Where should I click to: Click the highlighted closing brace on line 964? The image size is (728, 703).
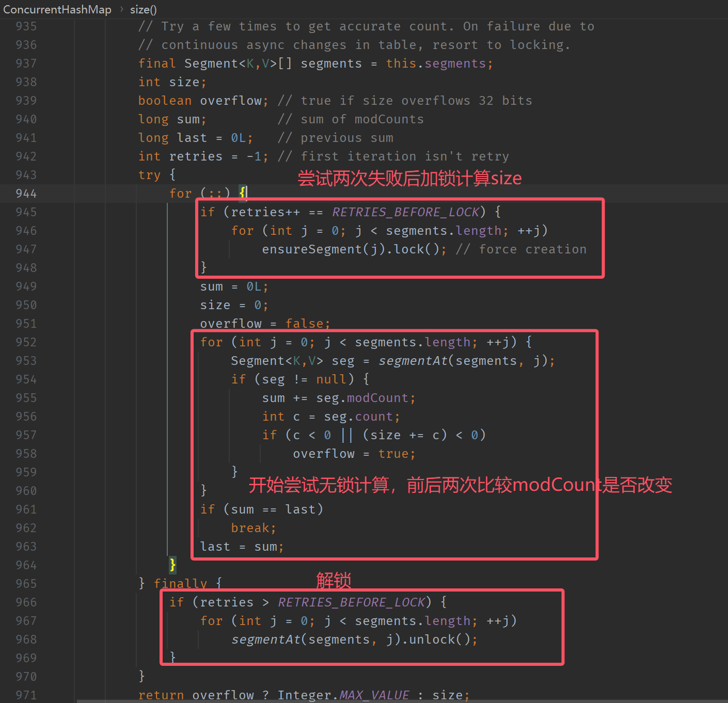(172, 565)
